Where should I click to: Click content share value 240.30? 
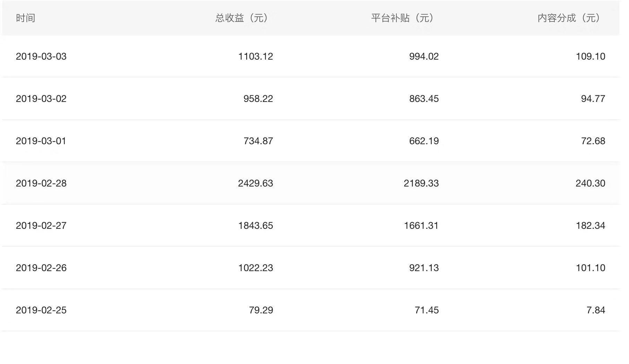point(591,183)
